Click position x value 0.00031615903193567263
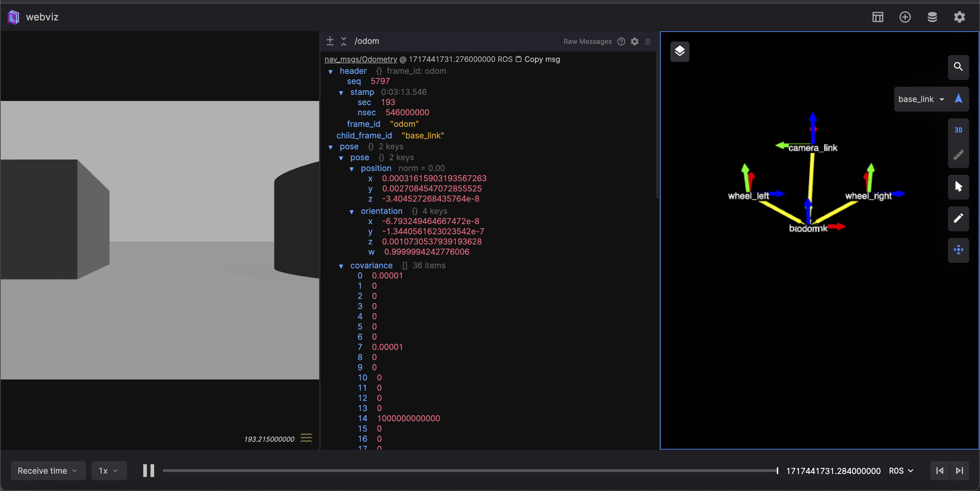 click(x=434, y=178)
